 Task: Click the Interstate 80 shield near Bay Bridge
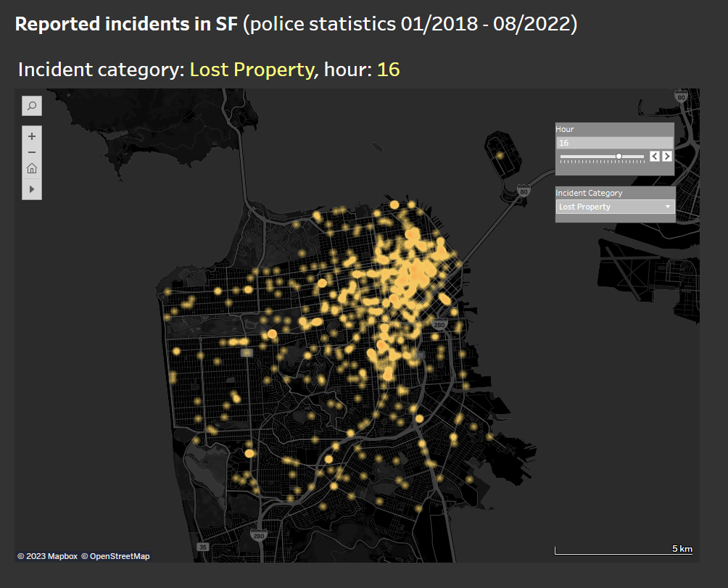pyautogui.click(x=523, y=192)
